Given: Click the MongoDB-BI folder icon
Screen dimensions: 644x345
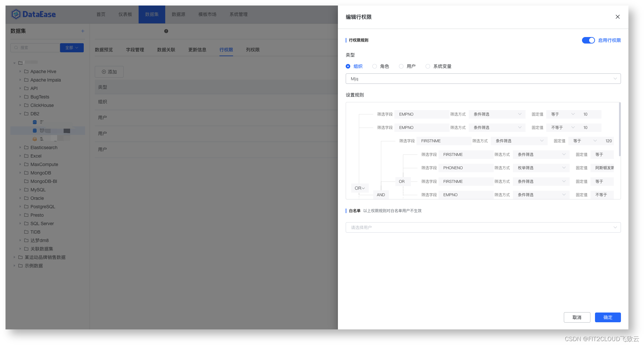Looking at the screenshot, I should coord(26,181).
